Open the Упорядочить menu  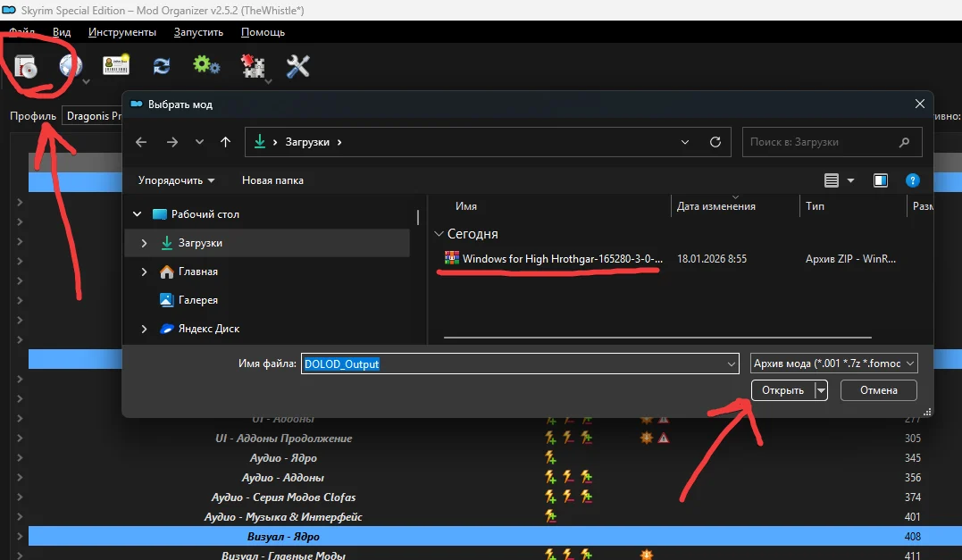click(176, 180)
